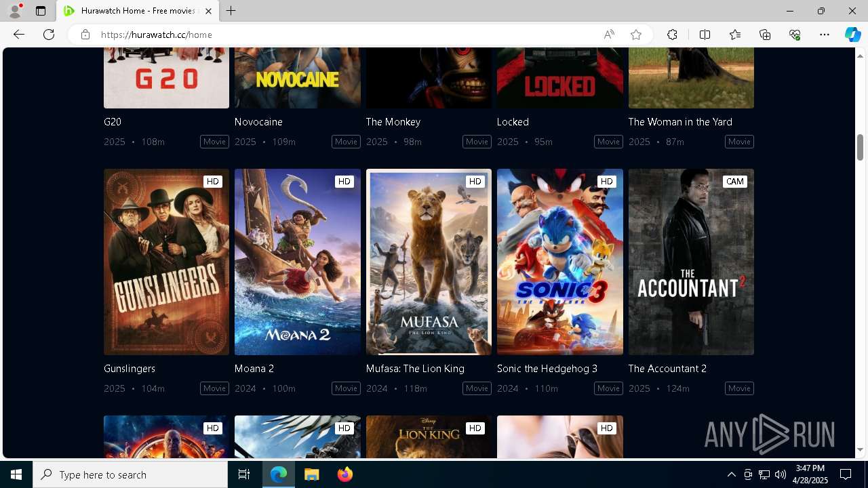
Task: Open volume control tray icon
Action: coord(781,474)
